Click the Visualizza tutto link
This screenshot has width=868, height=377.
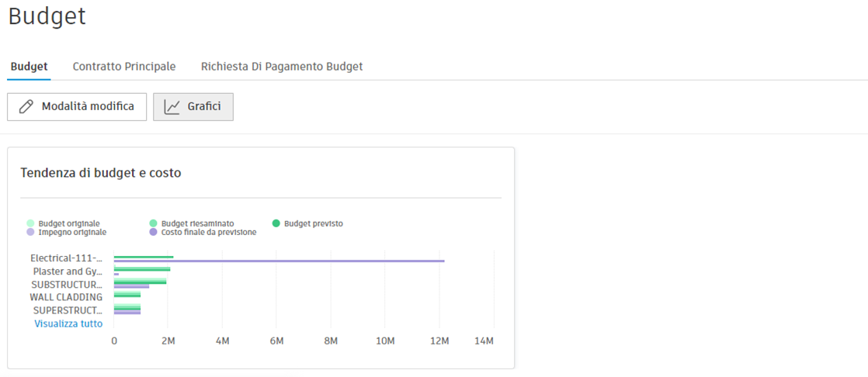(x=68, y=323)
